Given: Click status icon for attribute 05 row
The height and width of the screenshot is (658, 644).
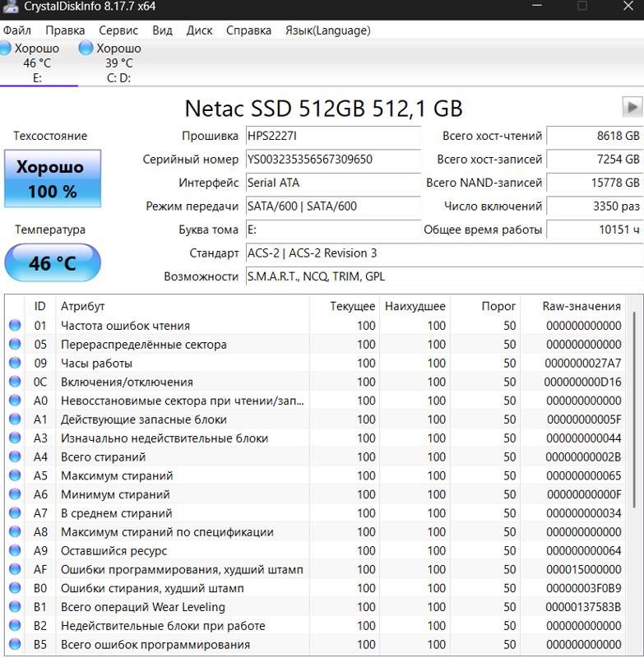Looking at the screenshot, I should click(15, 345).
